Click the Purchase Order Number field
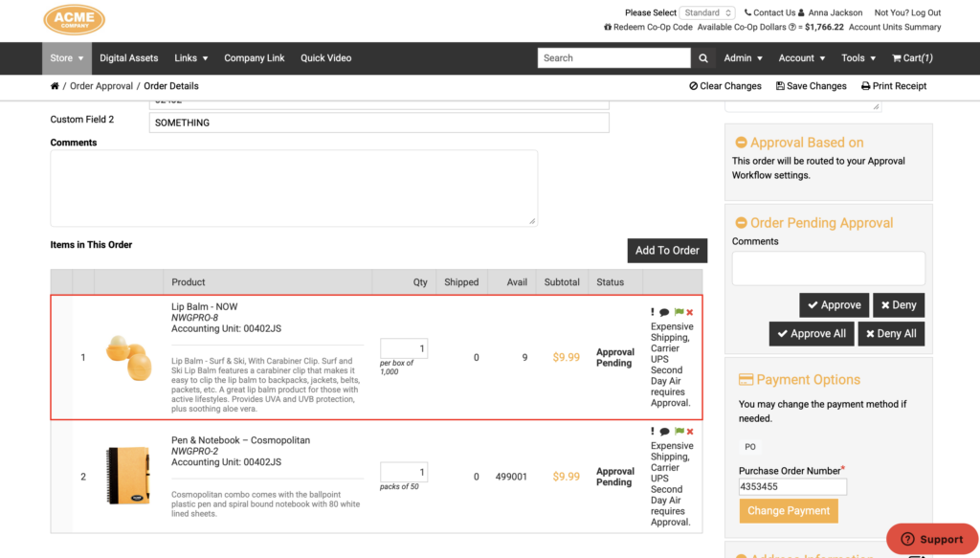The width and height of the screenshot is (980, 558). tap(792, 487)
